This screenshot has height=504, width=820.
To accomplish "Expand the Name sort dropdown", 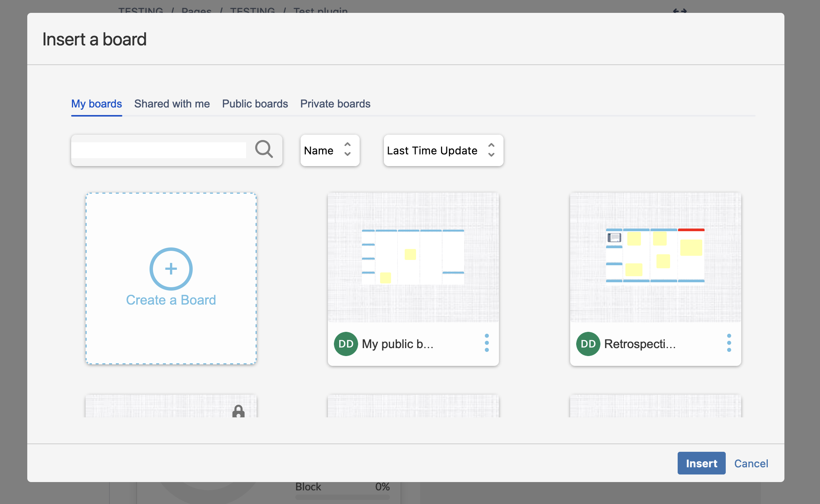I will [330, 151].
